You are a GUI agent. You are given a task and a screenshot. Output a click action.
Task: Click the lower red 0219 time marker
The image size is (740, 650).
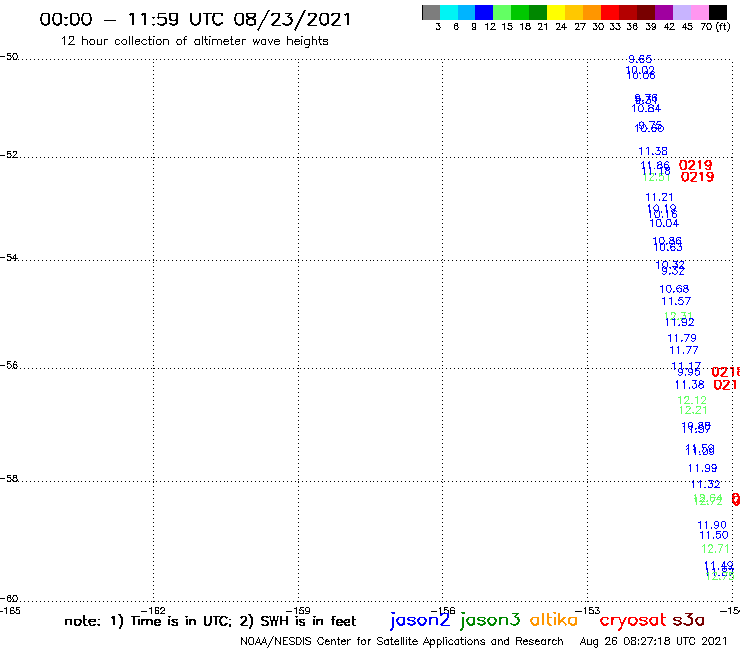(x=698, y=177)
